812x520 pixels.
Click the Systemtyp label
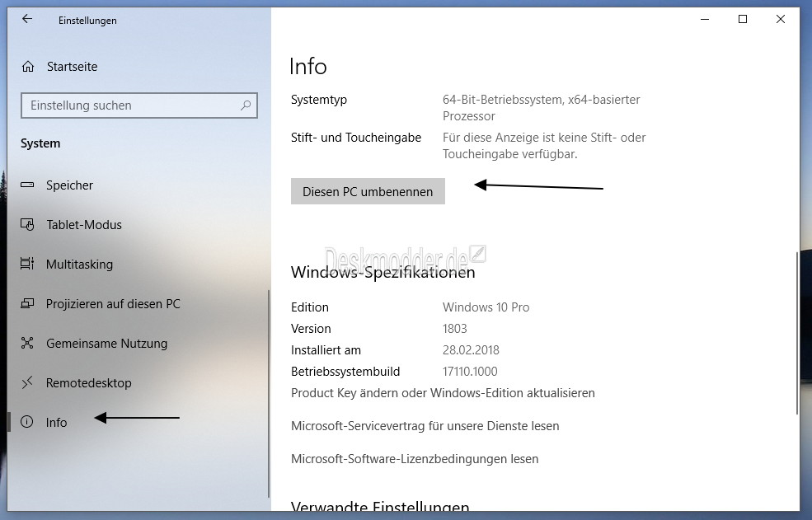319,100
